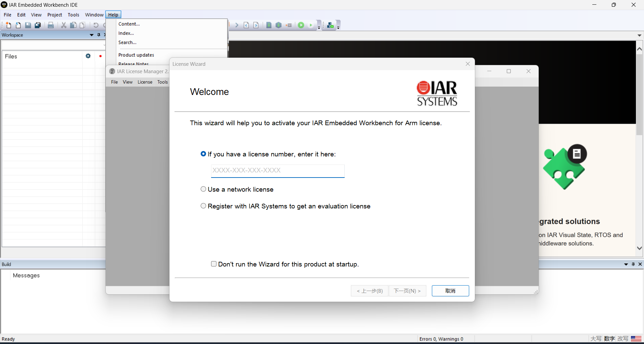Click the Open file toolbar icon

click(x=18, y=25)
